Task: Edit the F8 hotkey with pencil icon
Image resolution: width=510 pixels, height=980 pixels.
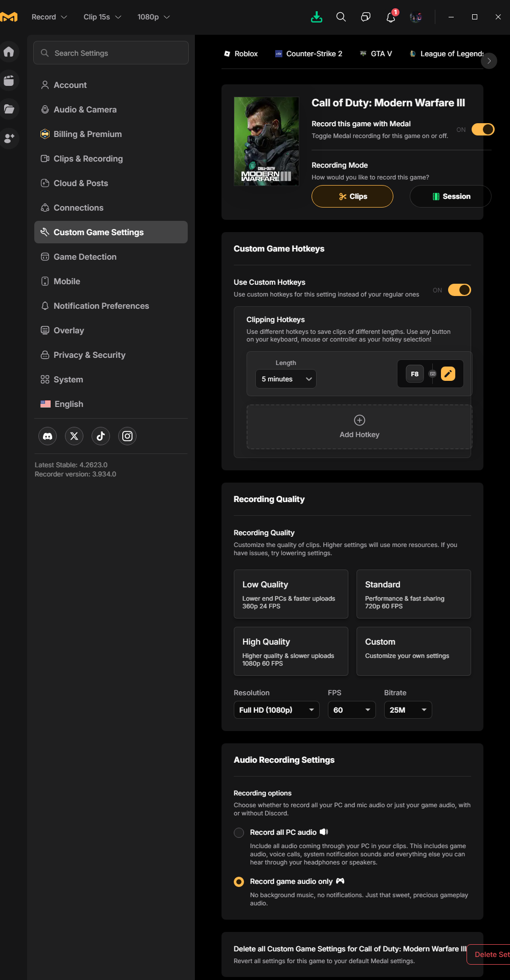Action: pyautogui.click(x=448, y=374)
